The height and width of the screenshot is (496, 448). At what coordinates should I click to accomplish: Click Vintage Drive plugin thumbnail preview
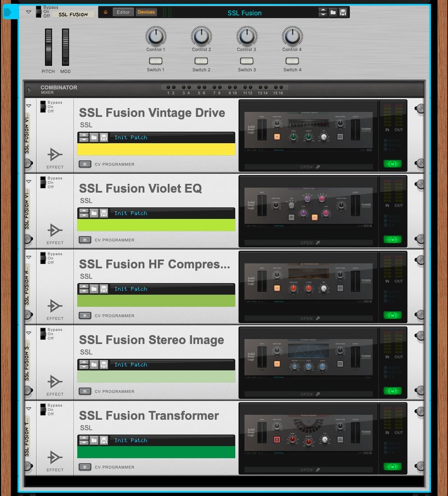[x=309, y=132]
